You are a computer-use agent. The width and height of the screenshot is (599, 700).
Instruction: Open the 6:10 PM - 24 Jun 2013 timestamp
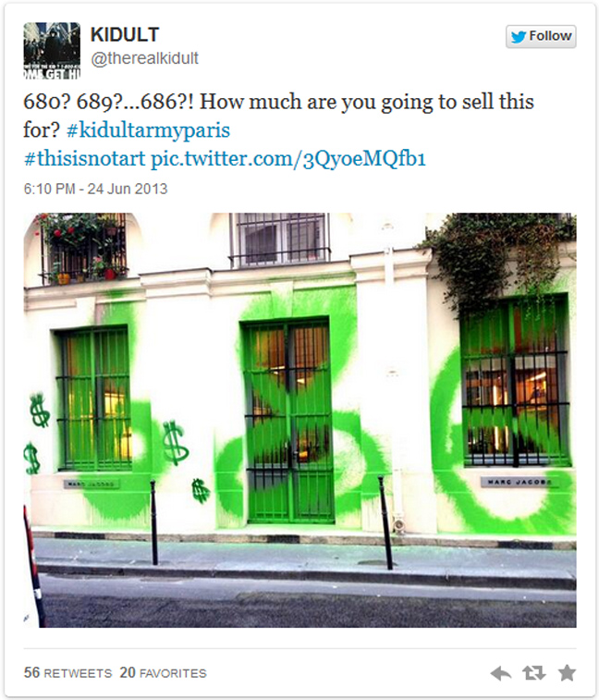point(95,189)
